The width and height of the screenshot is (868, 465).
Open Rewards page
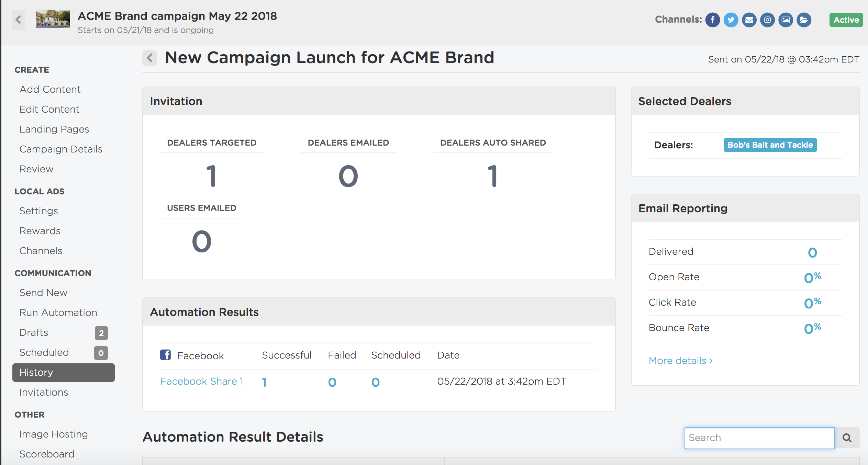40,231
